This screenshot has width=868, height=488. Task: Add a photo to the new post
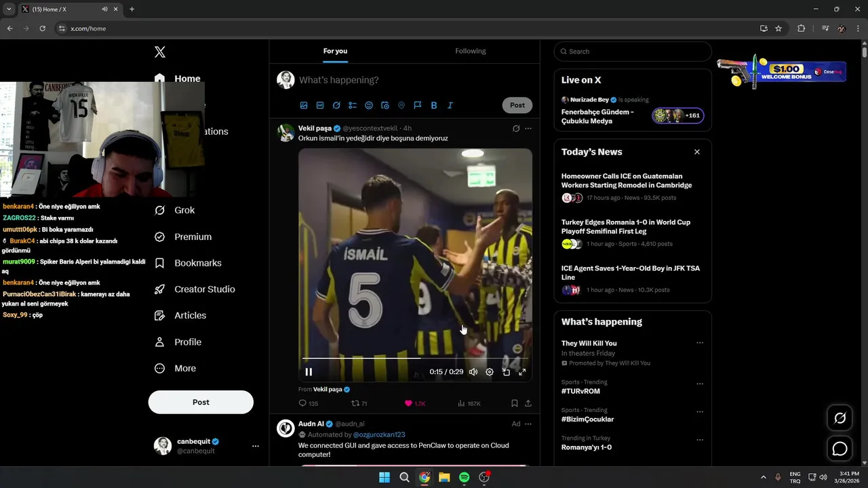[304, 105]
